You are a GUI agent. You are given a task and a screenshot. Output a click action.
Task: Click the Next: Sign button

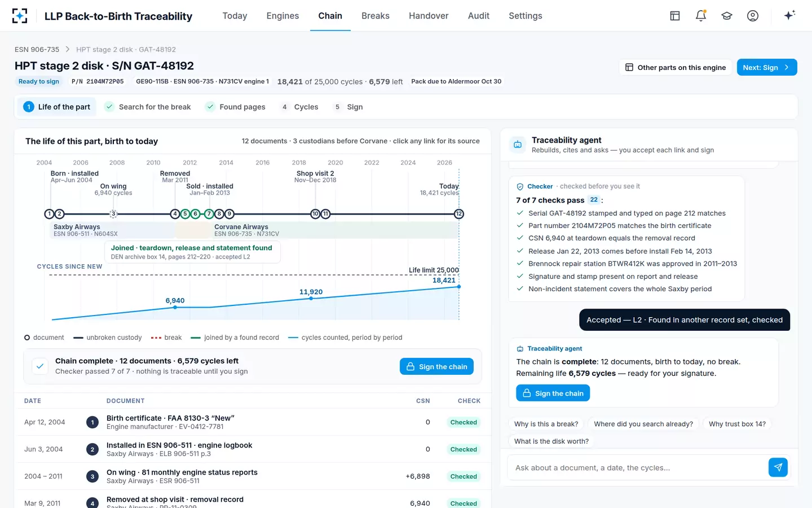767,67
